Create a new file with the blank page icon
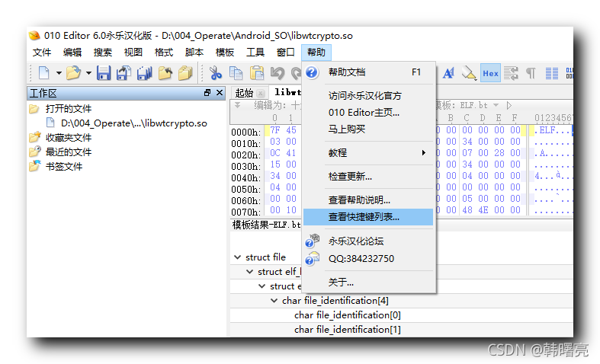The image size is (600, 364). click(x=44, y=72)
